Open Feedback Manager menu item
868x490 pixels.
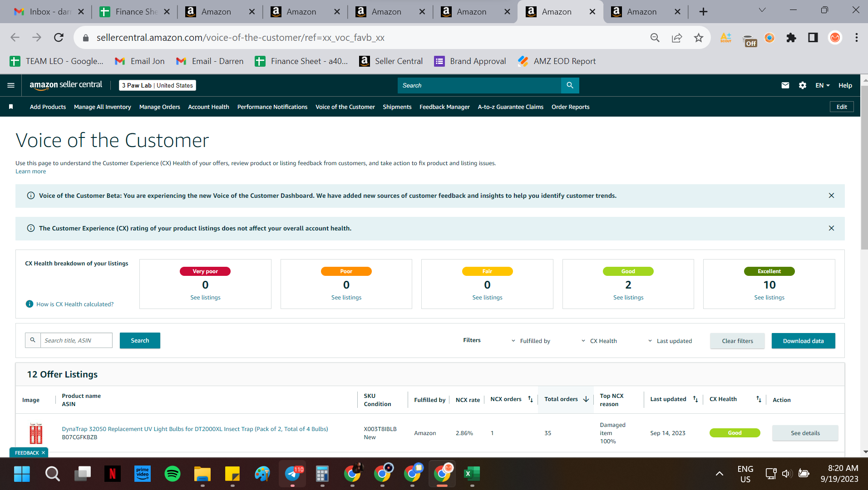tap(444, 107)
